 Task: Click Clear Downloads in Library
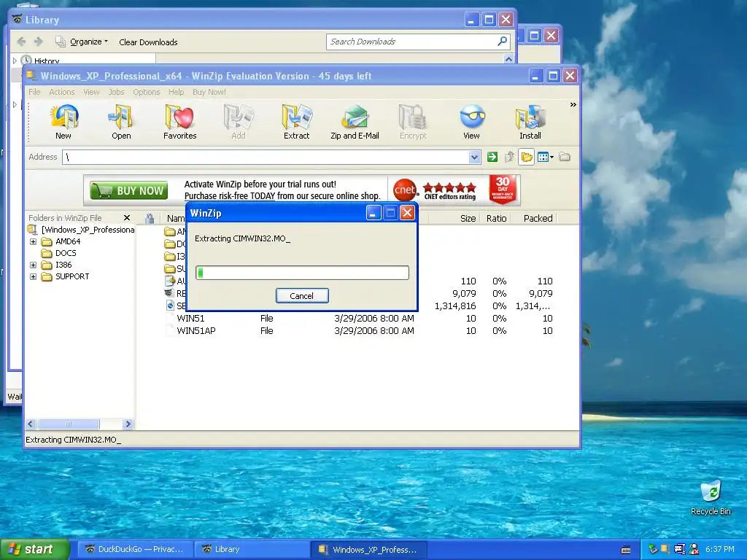point(148,42)
